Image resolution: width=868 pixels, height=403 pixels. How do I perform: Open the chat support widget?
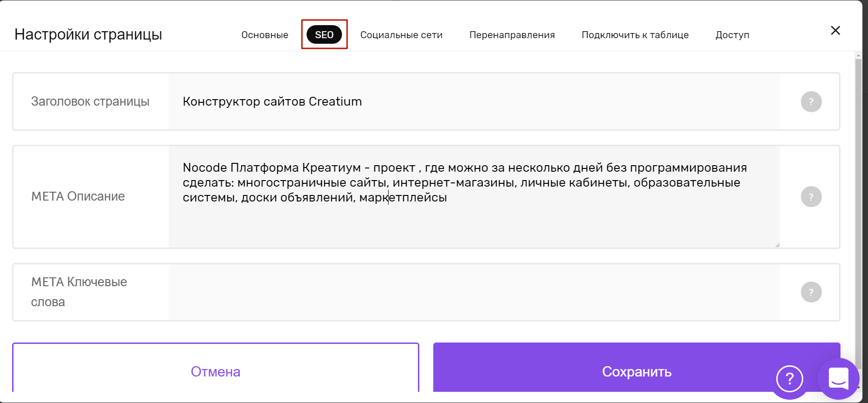pyautogui.click(x=839, y=378)
